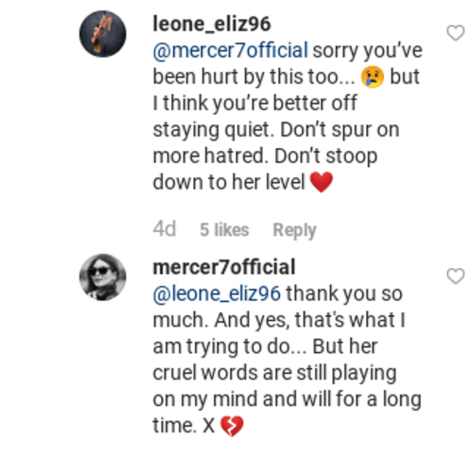Reply to leone_eliz96's comment

pos(294,230)
